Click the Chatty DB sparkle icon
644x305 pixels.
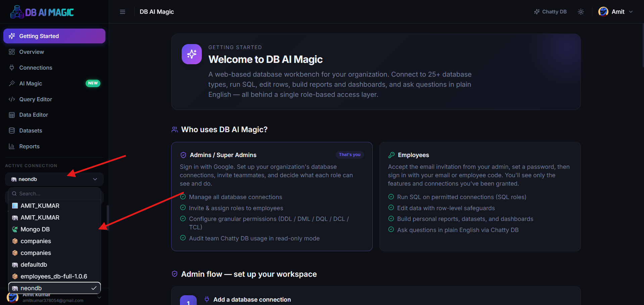coord(537,12)
